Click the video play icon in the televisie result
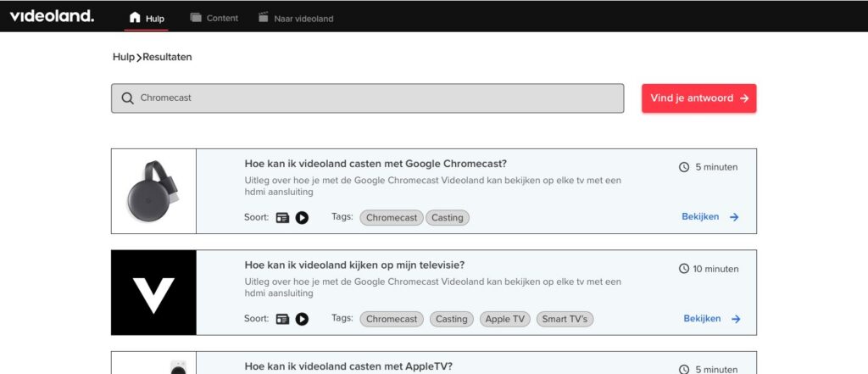868x374 pixels. point(302,319)
